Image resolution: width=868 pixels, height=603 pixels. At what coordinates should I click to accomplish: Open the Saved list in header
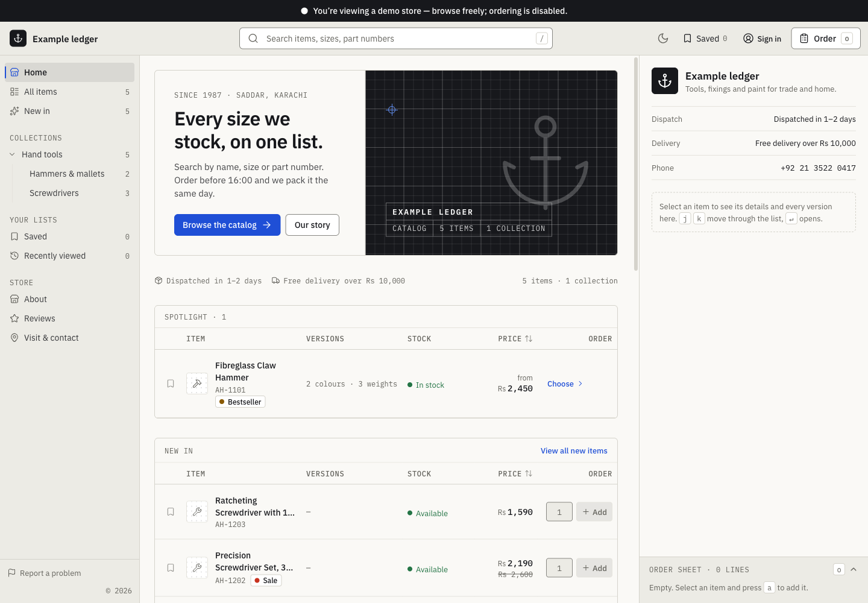tap(705, 39)
